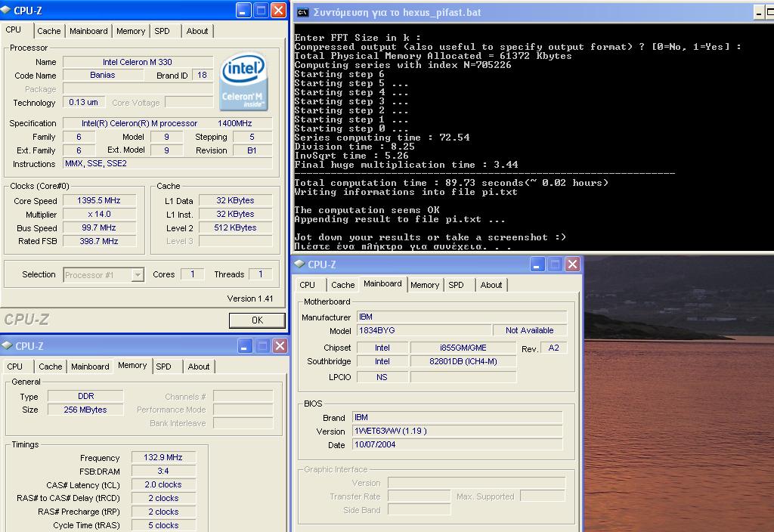This screenshot has height=532, width=774.
Task: Click the Instructions field MMX, SSE, SSE2
Action: coord(167,163)
